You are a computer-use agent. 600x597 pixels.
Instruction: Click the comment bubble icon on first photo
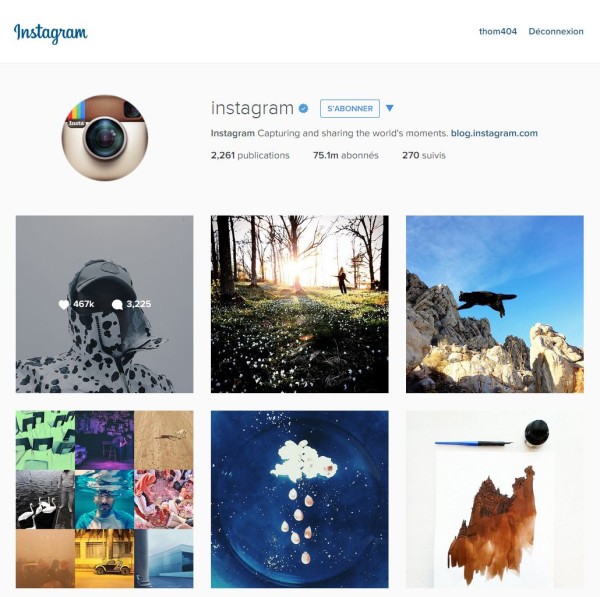(117, 304)
